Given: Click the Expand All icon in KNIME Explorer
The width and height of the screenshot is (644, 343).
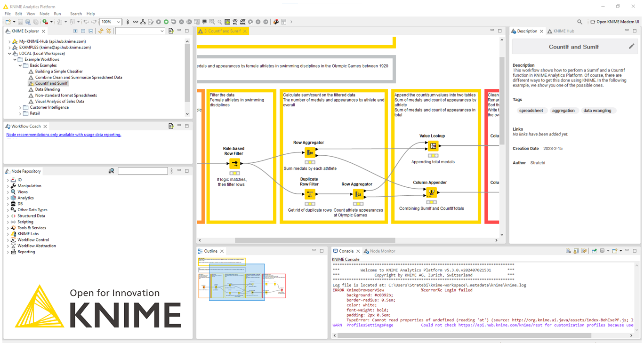Looking at the screenshot, I should [x=75, y=31].
